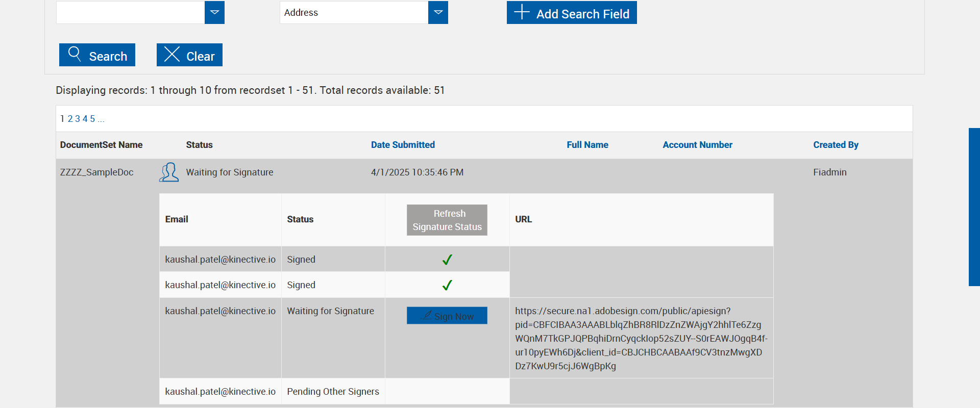Click the Address combo box field
The width and height of the screenshot is (980, 408).
pyautogui.click(x=354, y=13)
